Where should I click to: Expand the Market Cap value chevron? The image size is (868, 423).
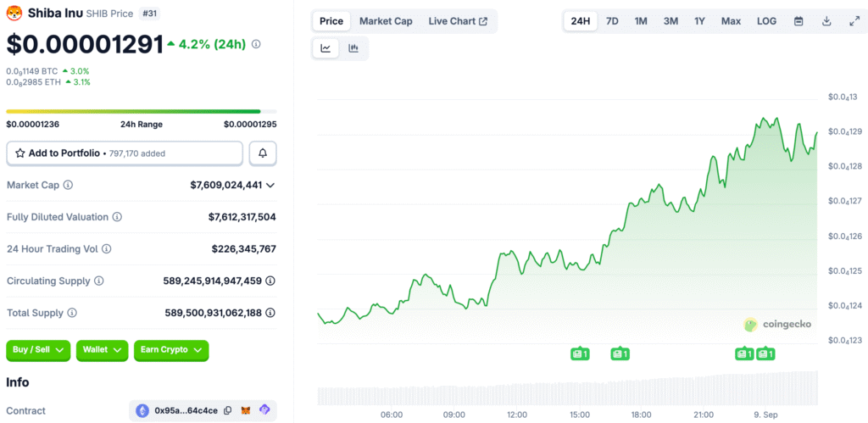(x=270, y=185)
